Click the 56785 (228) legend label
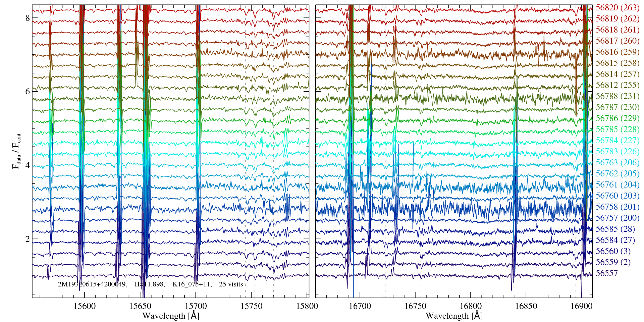This screenshot has height=322, width=644. pos(618,129)
